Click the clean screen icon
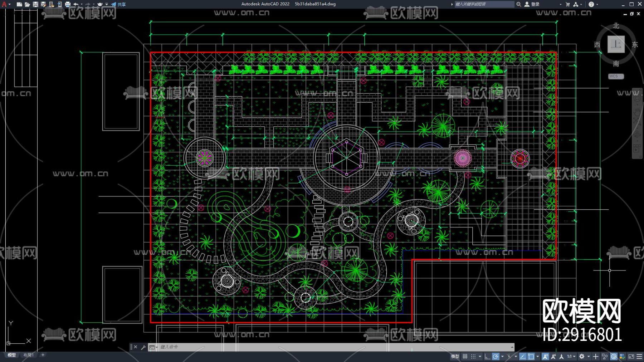The width and height of the screenshot is (644, 362). pyautogui.click(x=631, y=356)
